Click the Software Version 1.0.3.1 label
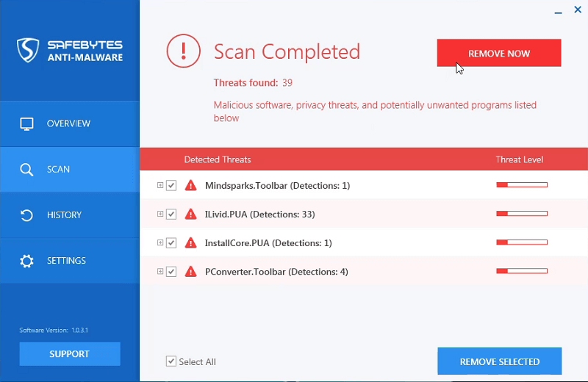The image size is (588, 382). coord(54,331)
